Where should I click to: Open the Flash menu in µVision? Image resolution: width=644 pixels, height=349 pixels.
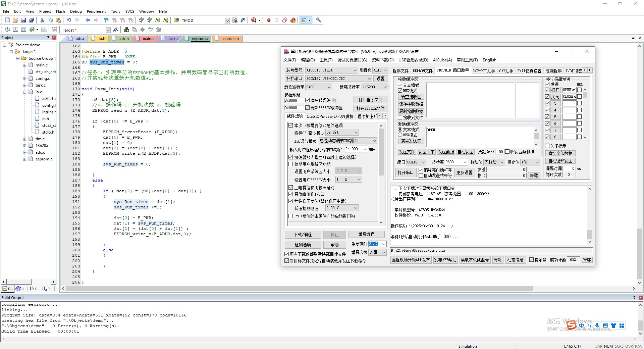click(60, 11)
